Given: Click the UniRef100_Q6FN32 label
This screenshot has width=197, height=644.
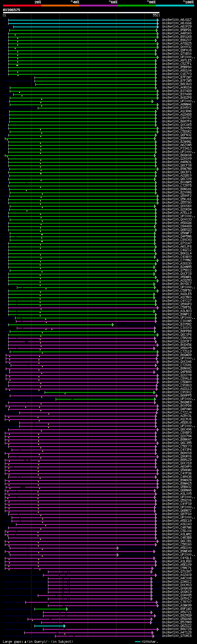Looking at the screenshot, I should 177,135.
